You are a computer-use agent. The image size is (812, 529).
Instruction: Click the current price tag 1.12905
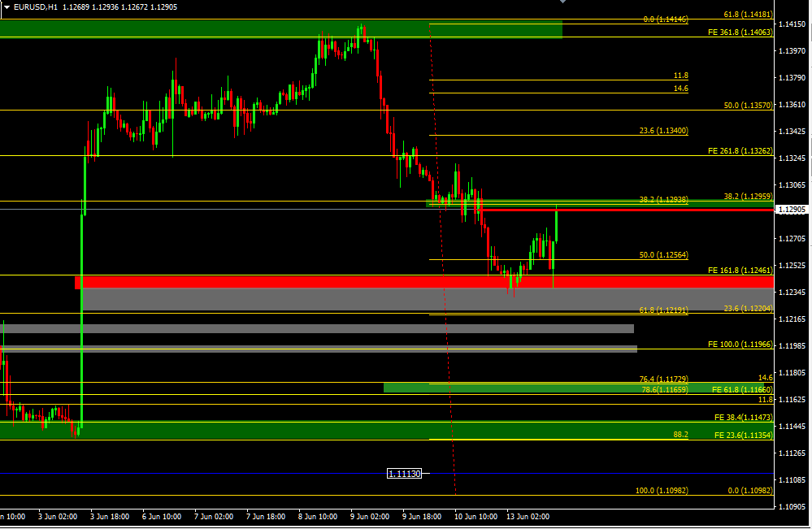pyautogui.click(x=792, y=209)
